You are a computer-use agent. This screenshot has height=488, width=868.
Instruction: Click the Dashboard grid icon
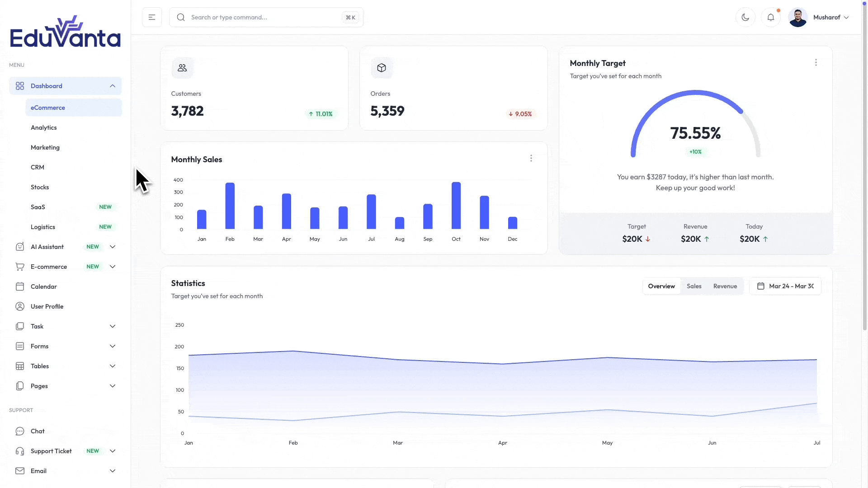point(20,86)
